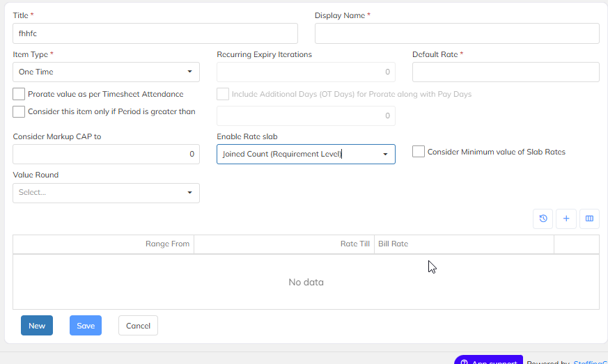Tick Consider Minimum value of Slab Rates
Screen dimensions: 608x364
[419, 152]
